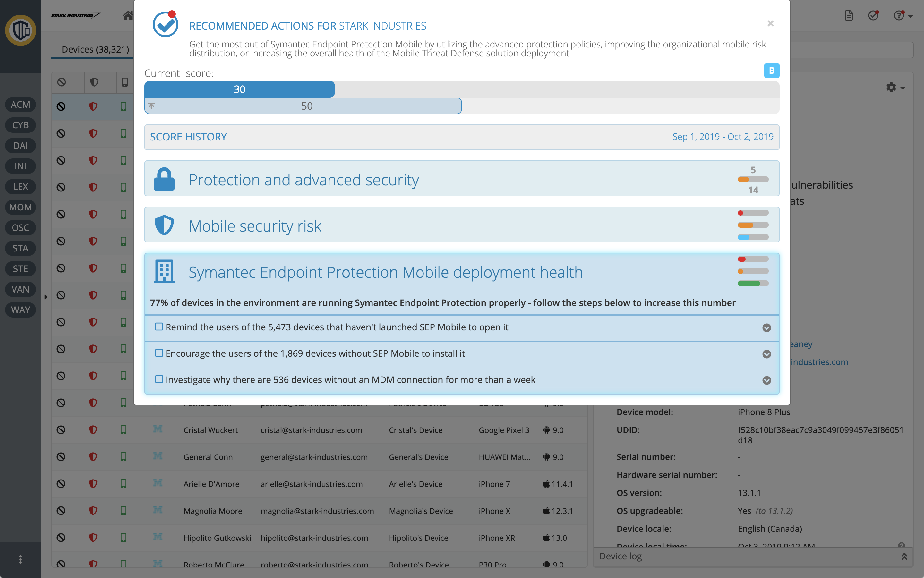Click the recommended actions checkmark icon
Viewport: 924px width, 578px height.
873,15
